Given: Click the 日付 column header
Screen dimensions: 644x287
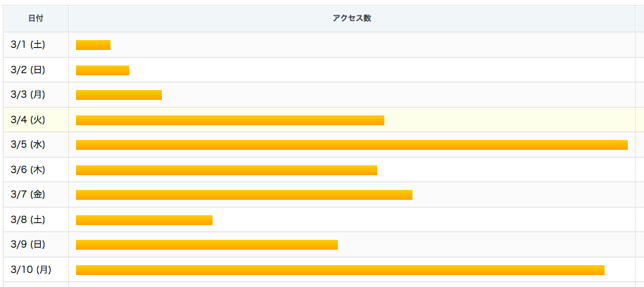Looking at the screenshot, I should pos(36,18).
